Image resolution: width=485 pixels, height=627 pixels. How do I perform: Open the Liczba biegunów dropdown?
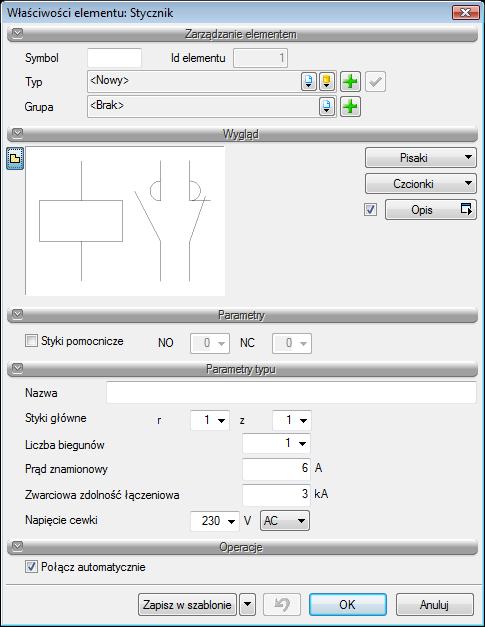point(276,443)
